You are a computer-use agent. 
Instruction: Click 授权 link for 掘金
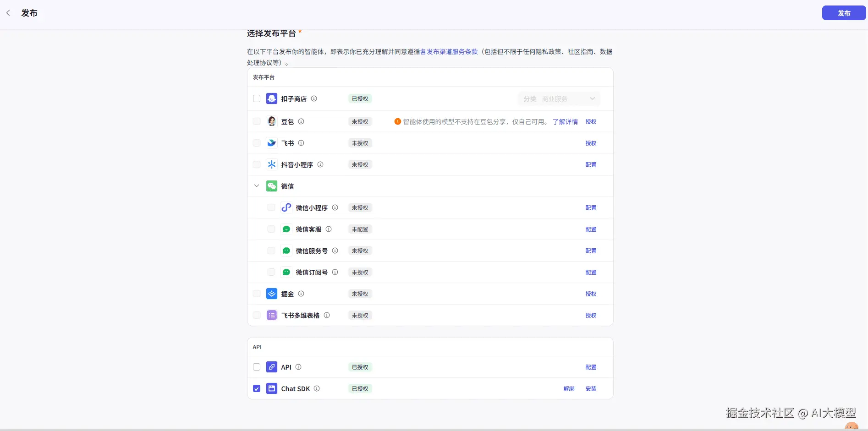[x=591, y=294]
